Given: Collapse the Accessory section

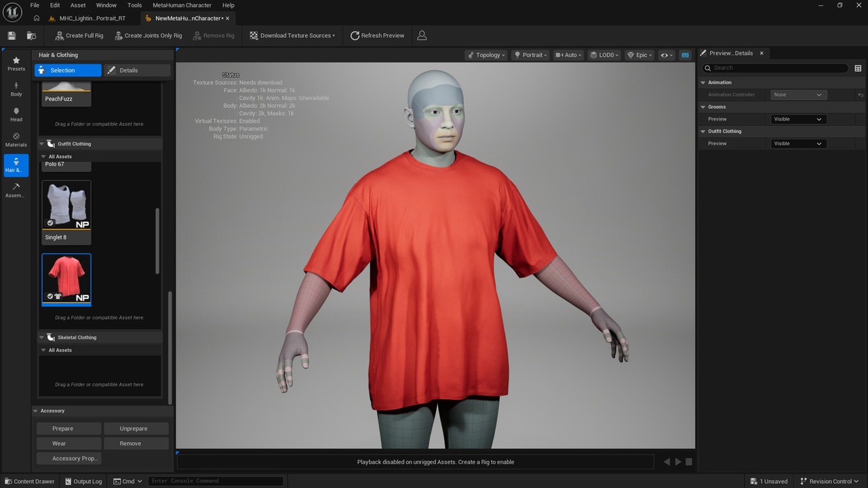Looking at the screenshot, I should (x=35, y=411).
